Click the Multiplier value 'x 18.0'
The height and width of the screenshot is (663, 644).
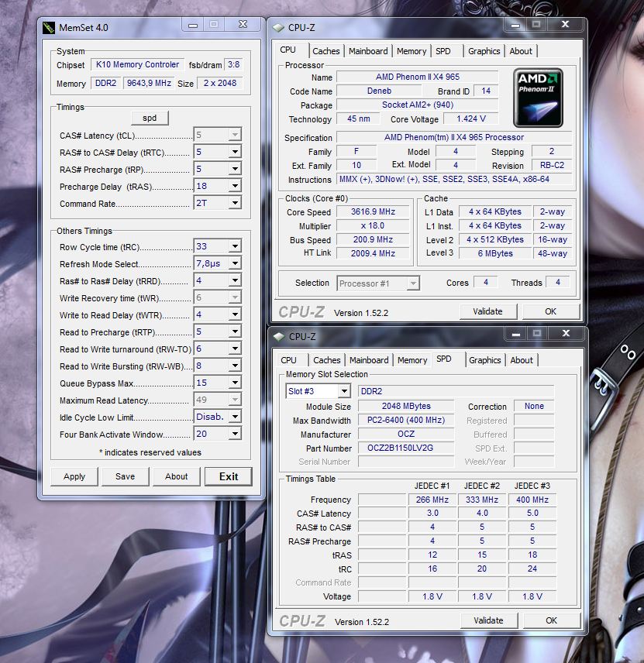pos(374,226)
